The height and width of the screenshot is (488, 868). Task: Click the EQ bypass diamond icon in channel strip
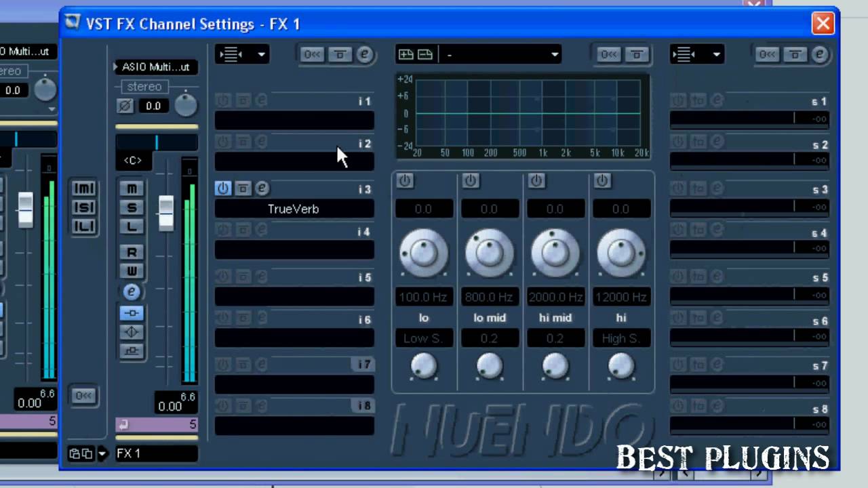[132, 332]
